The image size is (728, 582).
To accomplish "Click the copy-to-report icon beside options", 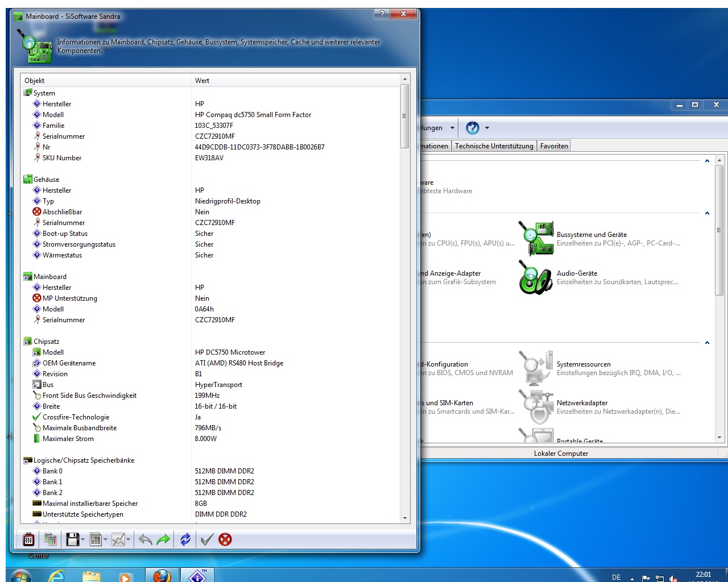I will pyautogui.click(x=51, y=539).
